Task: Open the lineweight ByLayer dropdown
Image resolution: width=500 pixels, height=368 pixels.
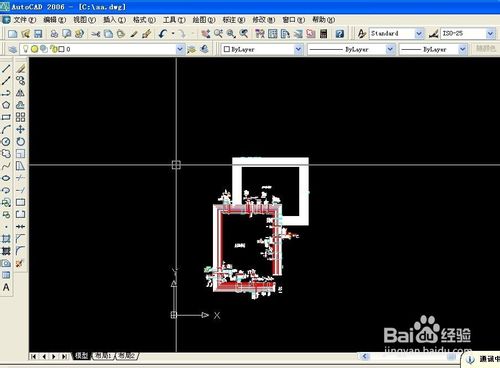Action: coord(462,49)
